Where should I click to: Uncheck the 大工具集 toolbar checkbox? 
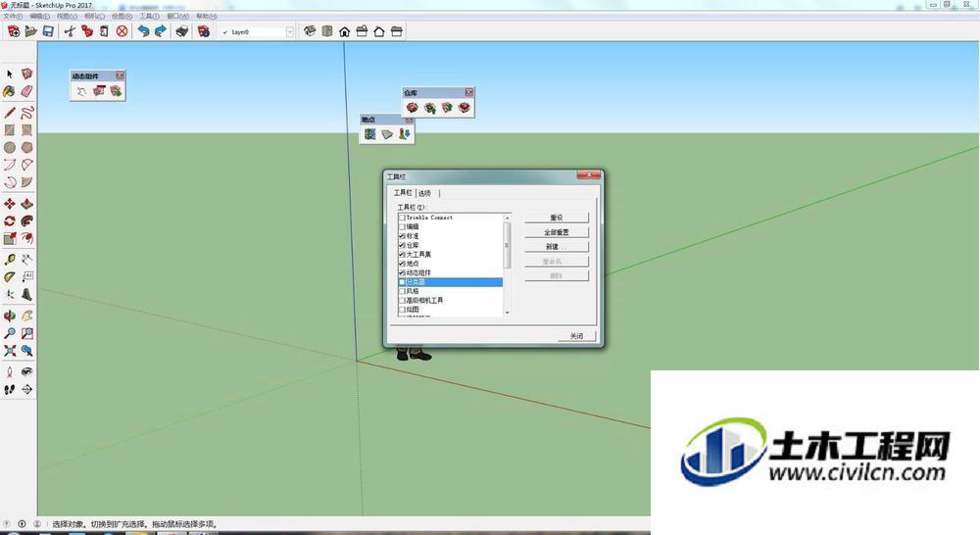point(402,255)
